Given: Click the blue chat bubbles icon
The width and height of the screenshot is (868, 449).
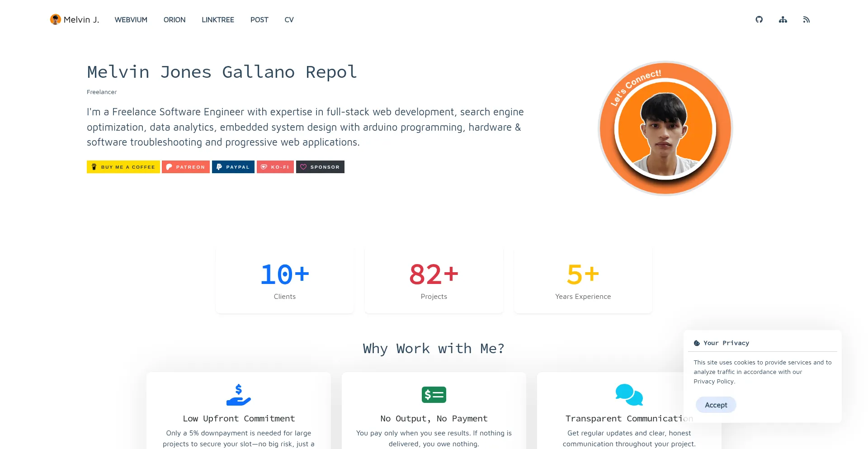Looking at the screenshot, I should click(x=629, y=395).
